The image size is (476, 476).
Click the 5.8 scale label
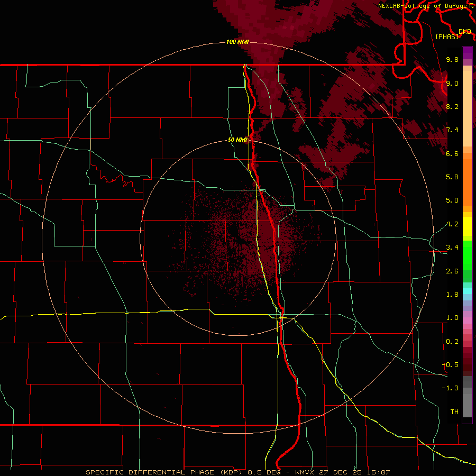pyautogui.click(x=452, y=177)
